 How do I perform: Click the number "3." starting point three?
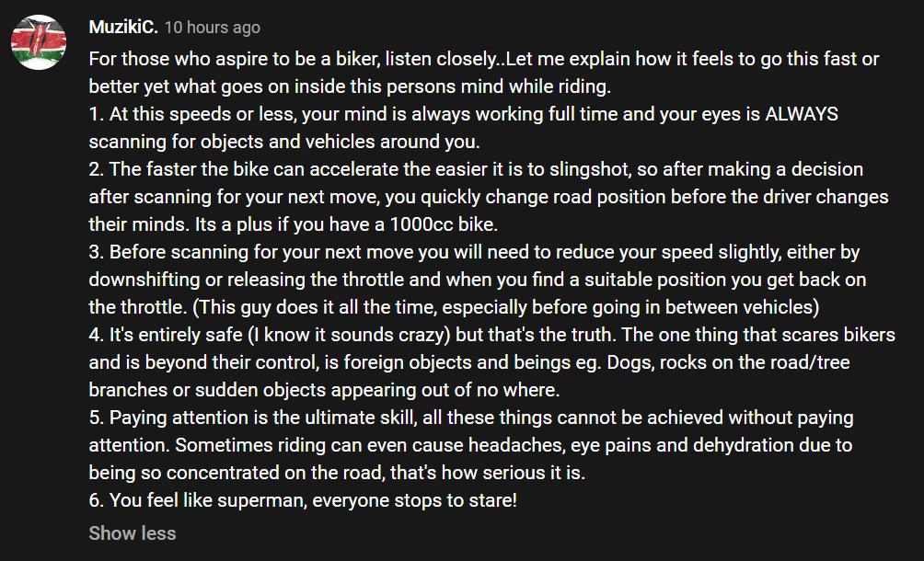(x=98, y=252)
